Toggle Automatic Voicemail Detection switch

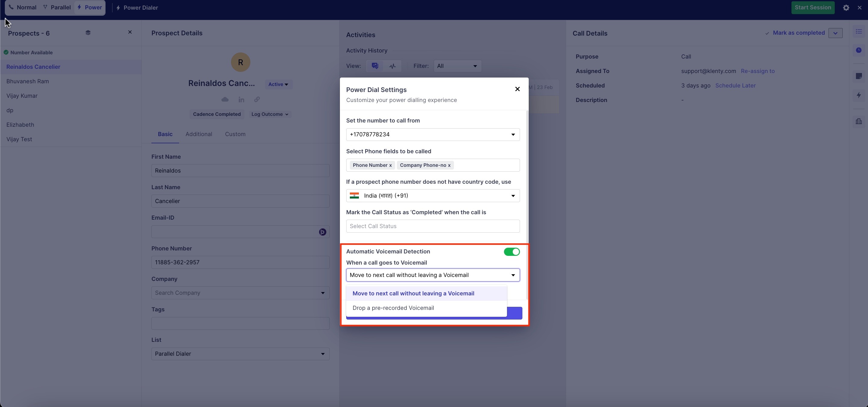(512, 252)
